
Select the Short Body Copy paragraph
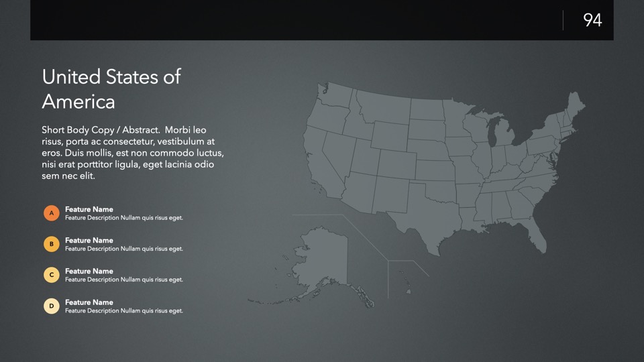133,153
